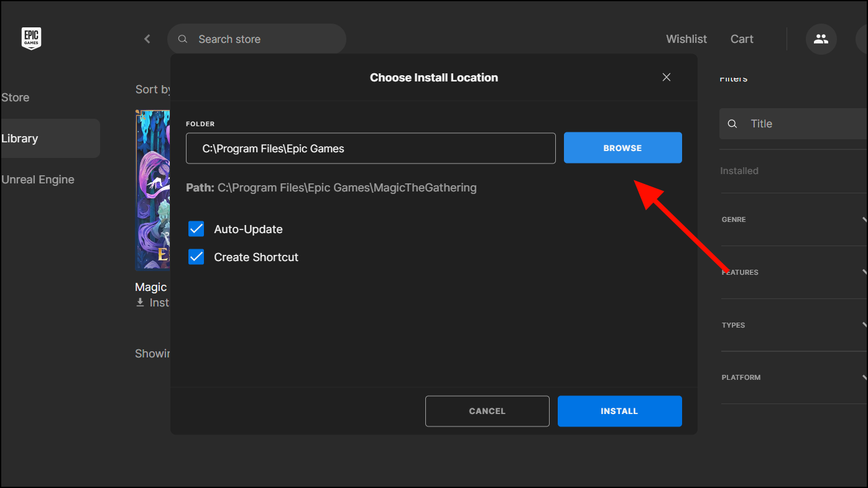The image size is (868, 488).
Task: Go back using the back arrow
Action: point(147,39)
